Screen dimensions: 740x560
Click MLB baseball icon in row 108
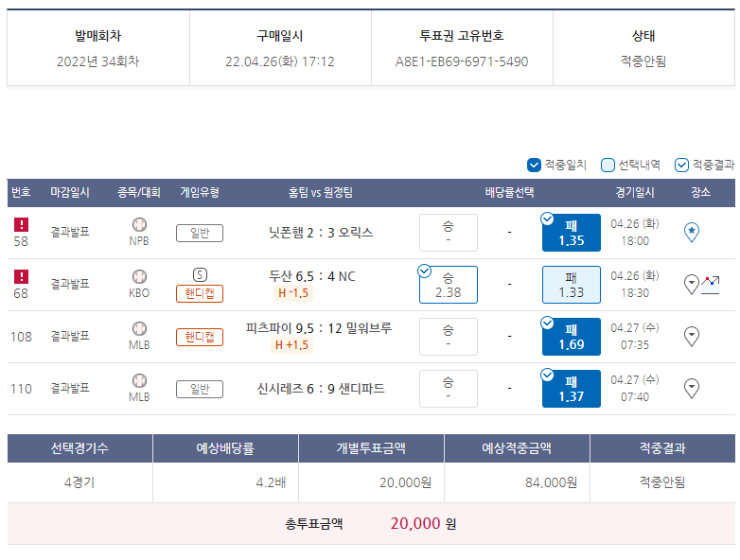pyautogui.click(x=139, y=328)
